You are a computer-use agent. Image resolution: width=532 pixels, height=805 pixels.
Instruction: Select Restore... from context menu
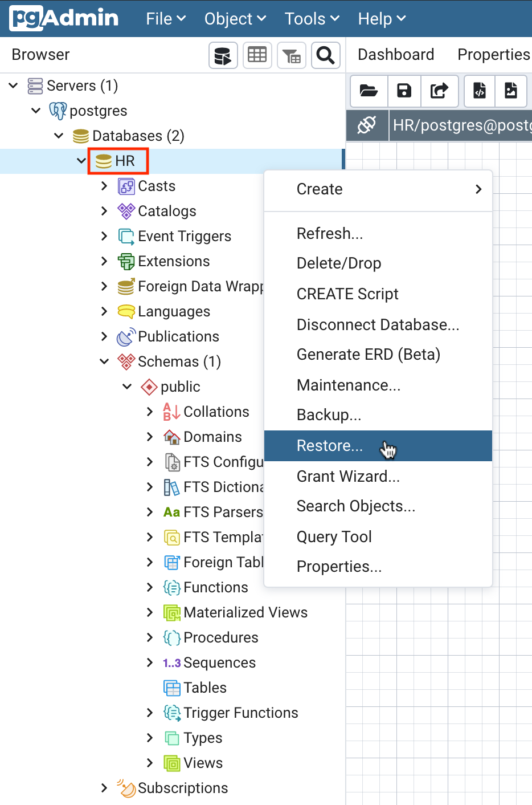[330, 446]
